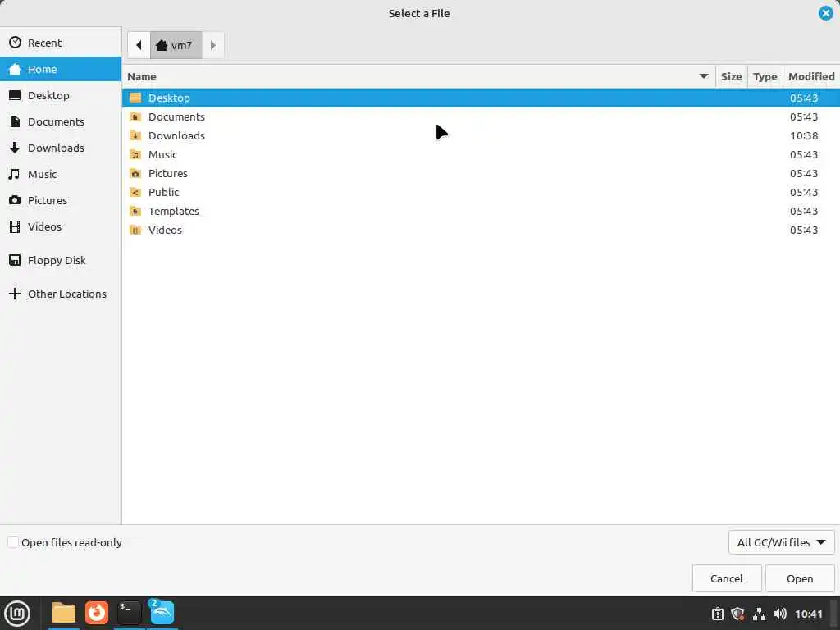The width and height of the screenshot is (840, 630).
Task: Open the All GC/Wii files filter dropdown
Action: 781,542
